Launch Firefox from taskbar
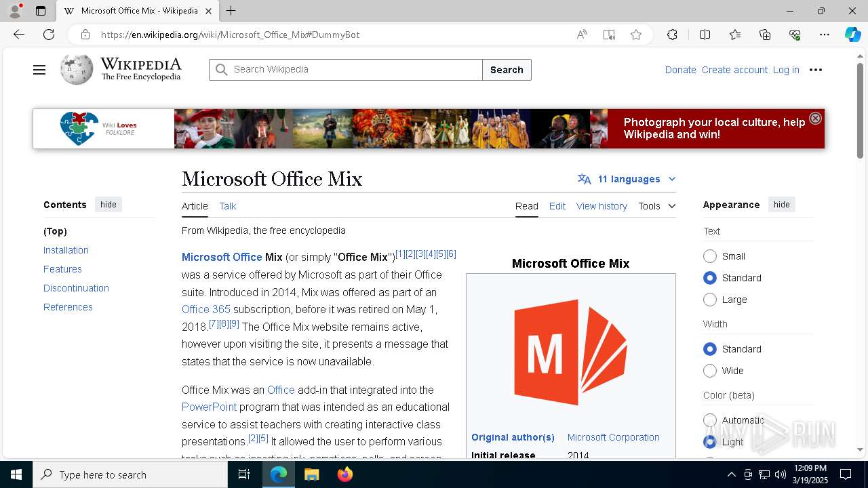 tap(345, 474)
